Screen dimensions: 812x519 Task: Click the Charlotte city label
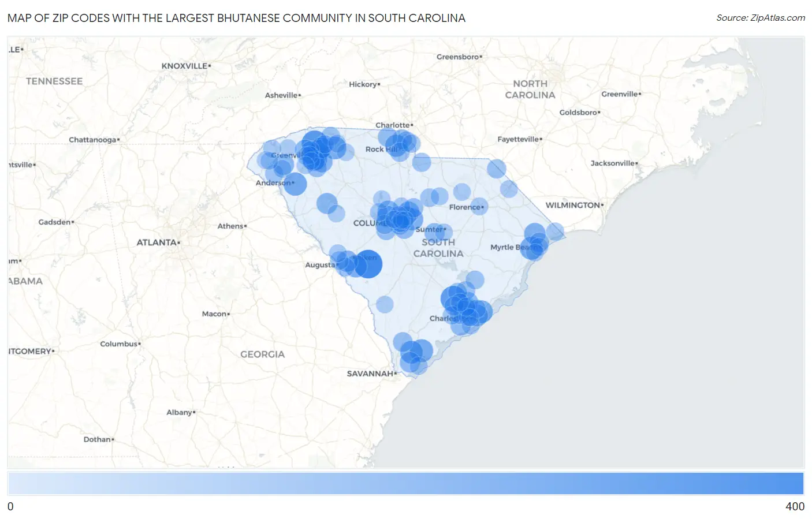coord(394,125)
